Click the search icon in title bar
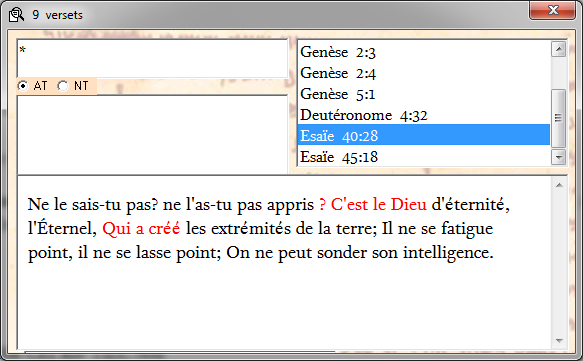The width and height of the screenshot is (583, 361). pos(16,15)
